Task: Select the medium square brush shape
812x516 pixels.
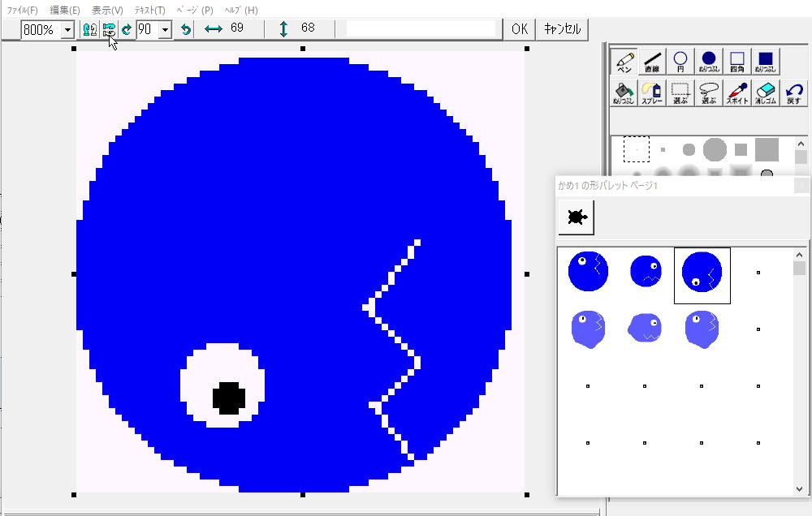Action: pos(741,149)
